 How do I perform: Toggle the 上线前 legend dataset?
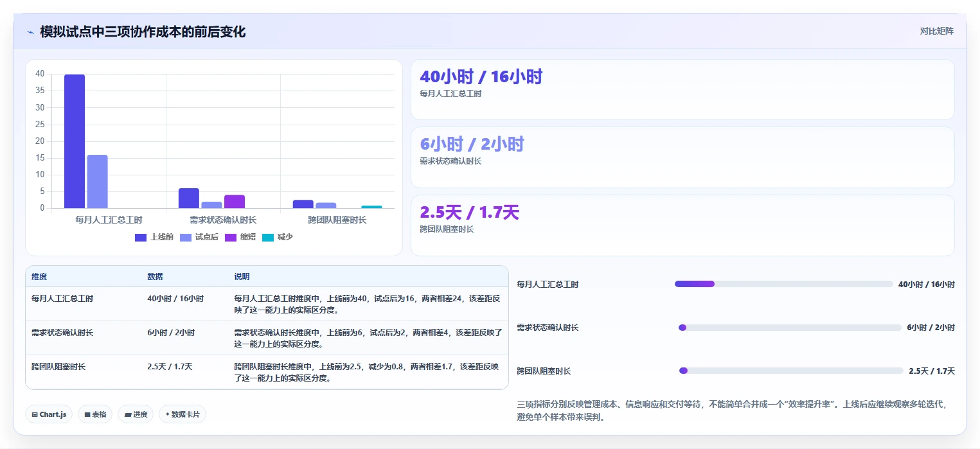[x=154, y=237]
